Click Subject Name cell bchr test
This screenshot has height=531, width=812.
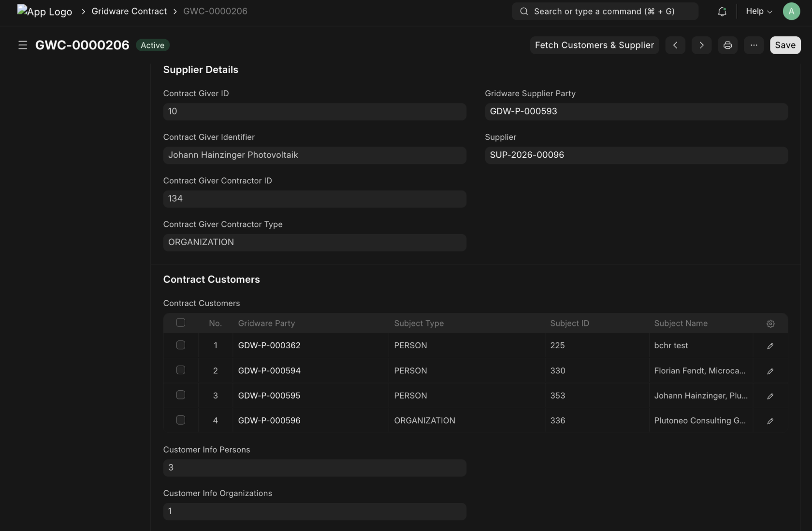(x=701, y=345)
